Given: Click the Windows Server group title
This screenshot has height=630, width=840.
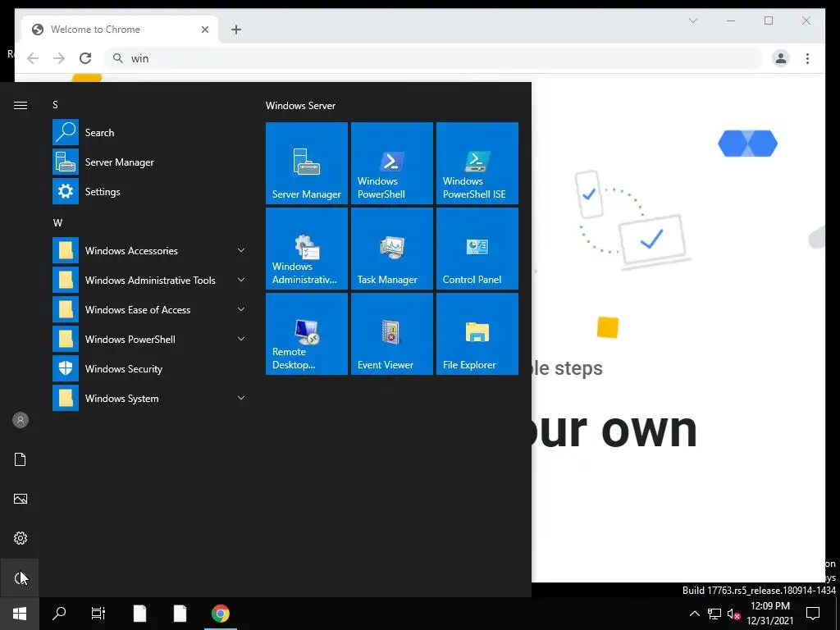Looking at the screenshot, I should [x=300, y=106].
